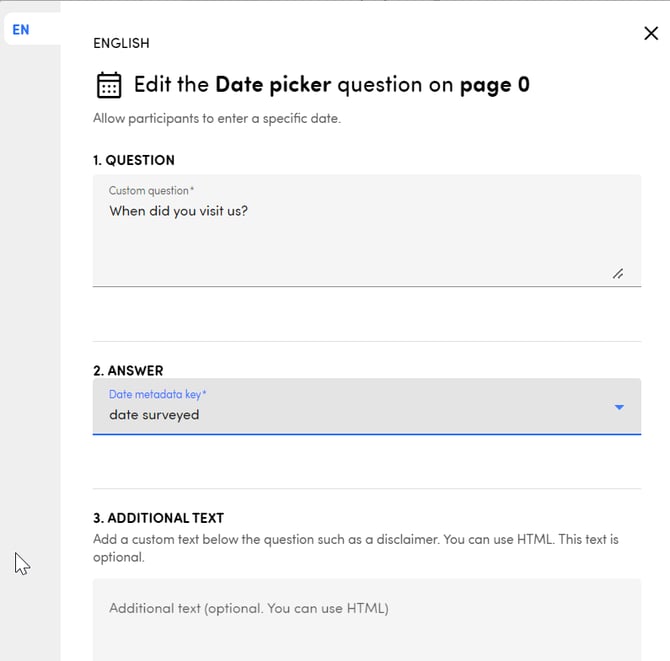Viewport: 670px width, 661px height.
Task: Click the '3. ADDITIONAL TEXT' section heading
Action: (x=158, y=518)
